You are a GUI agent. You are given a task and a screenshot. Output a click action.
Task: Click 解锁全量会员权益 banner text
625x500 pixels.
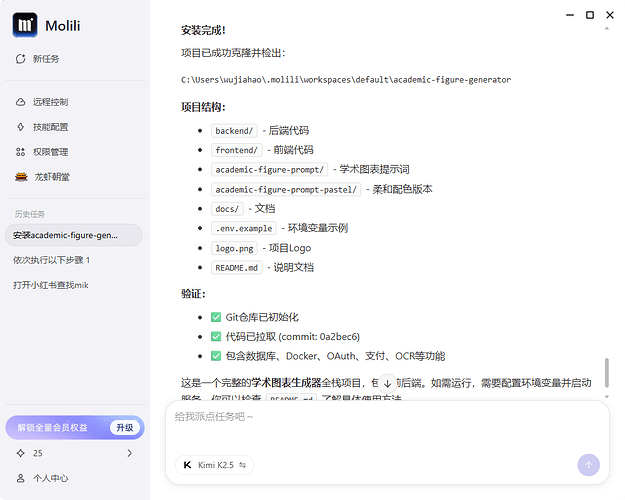[52, 428]
